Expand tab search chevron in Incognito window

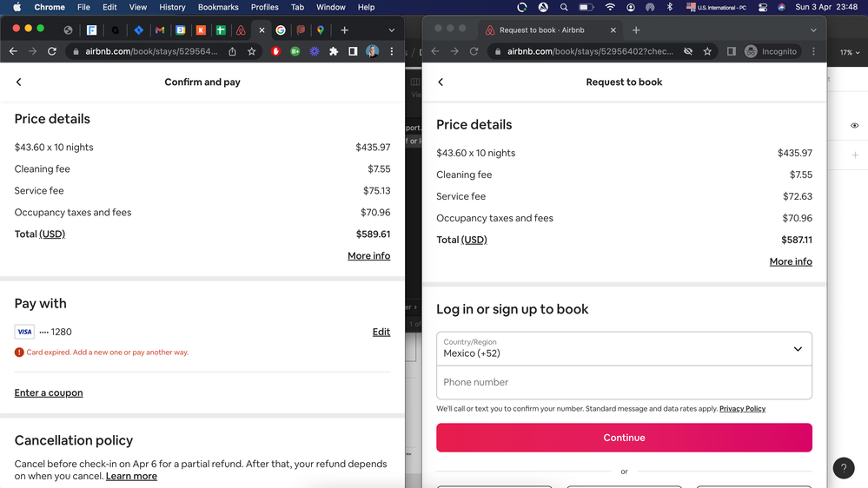pyautogui.click(x=813, y=30)
